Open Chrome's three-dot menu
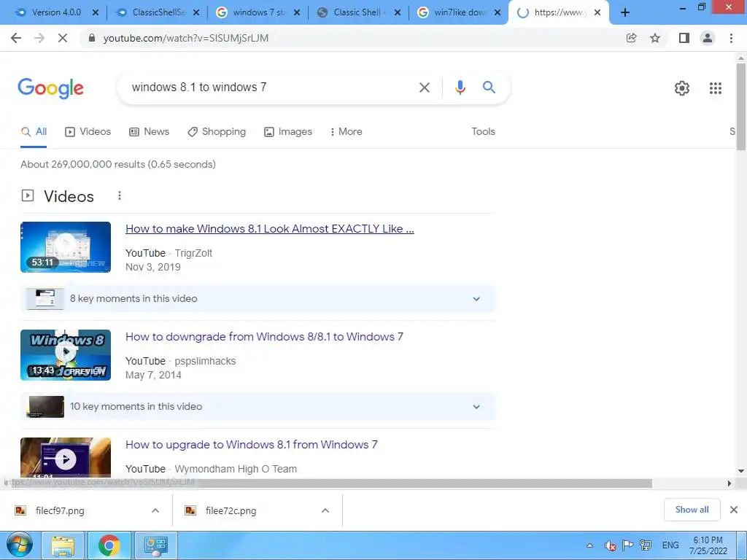This screenshot has width=747, height=560. click(x=731, y=38)
